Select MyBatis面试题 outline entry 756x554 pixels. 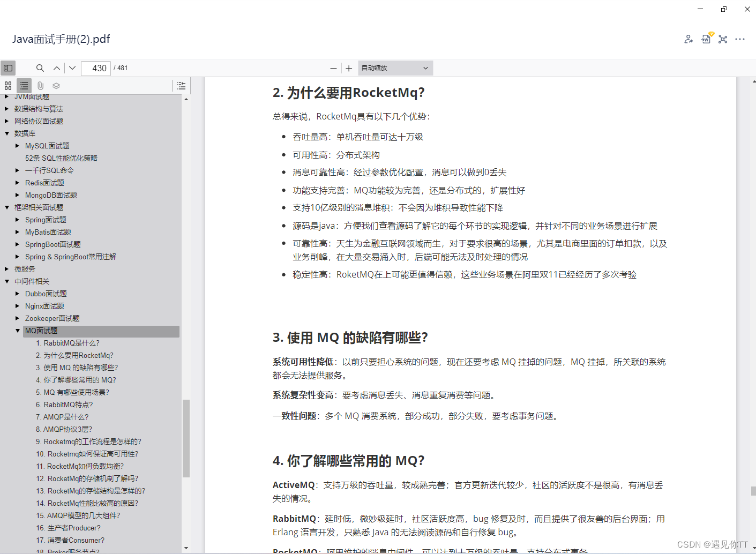coord(48,232)
